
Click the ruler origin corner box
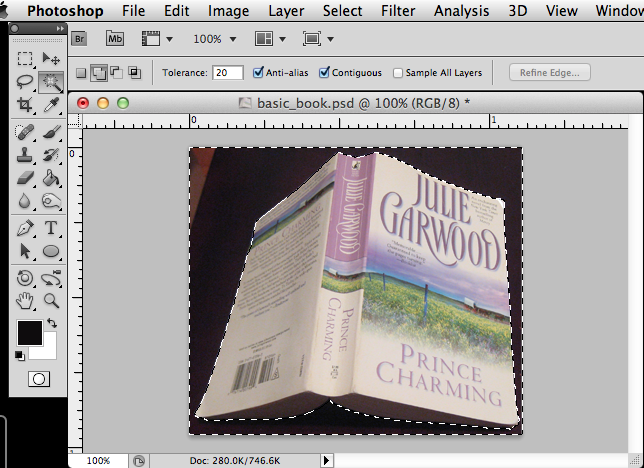[x=76, y=122]
